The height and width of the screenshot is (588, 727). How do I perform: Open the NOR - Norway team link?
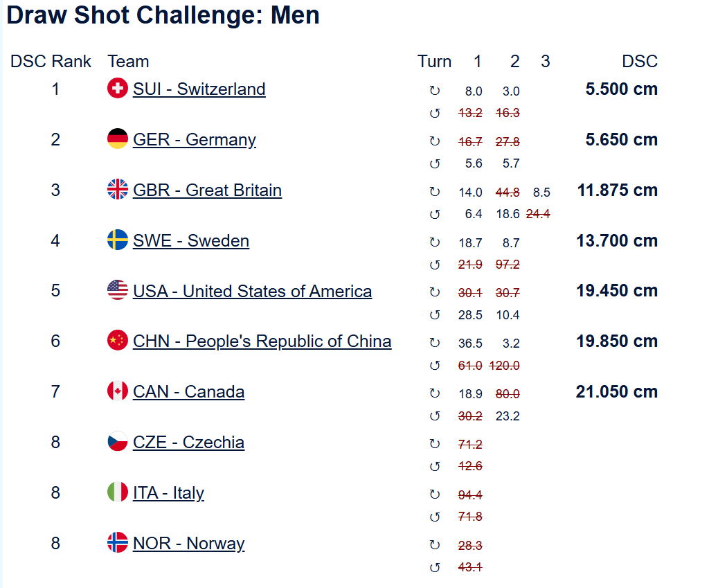click(188, 544)
